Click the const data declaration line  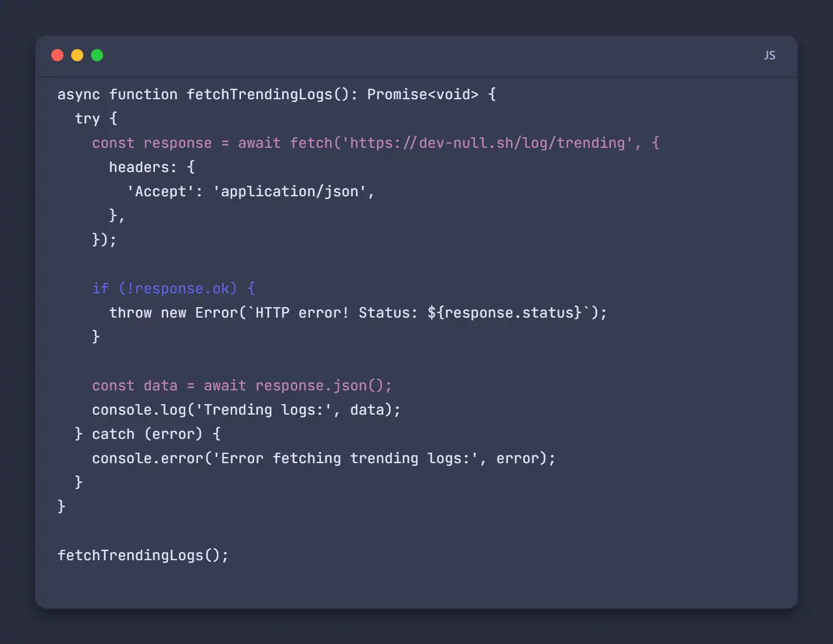242,385
